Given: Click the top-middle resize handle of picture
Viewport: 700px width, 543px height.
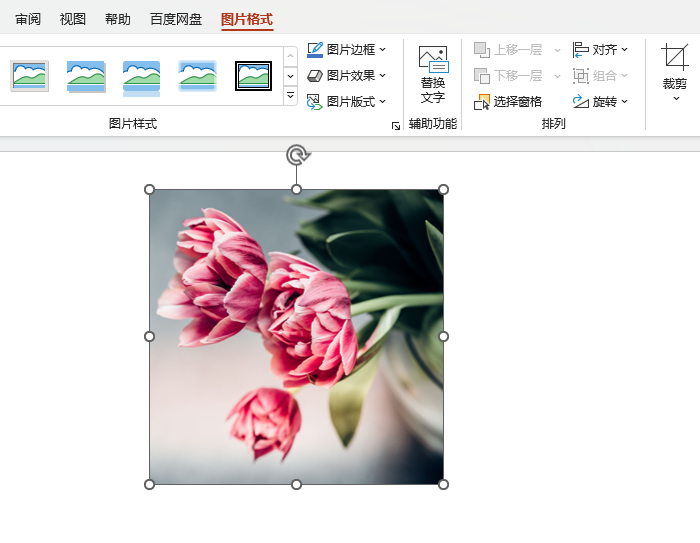Looking at the screenshot, I should 296,190.
